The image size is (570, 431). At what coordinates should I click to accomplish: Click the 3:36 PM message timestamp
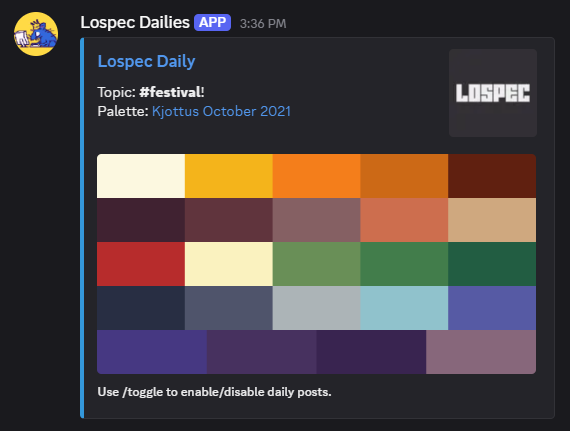click(263, 24)
